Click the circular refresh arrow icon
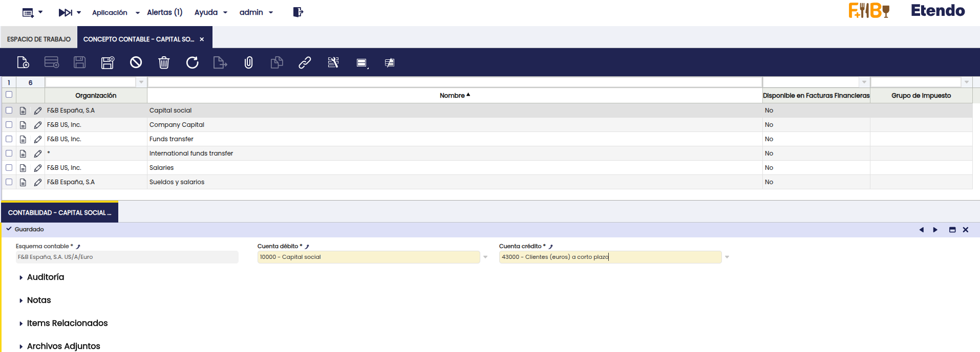This screenshot has height=352, width=980. [x=192, y=62]
